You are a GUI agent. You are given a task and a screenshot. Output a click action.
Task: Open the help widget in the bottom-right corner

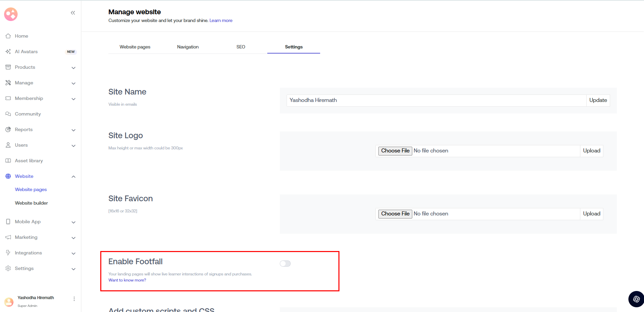[x=636, y=299]
